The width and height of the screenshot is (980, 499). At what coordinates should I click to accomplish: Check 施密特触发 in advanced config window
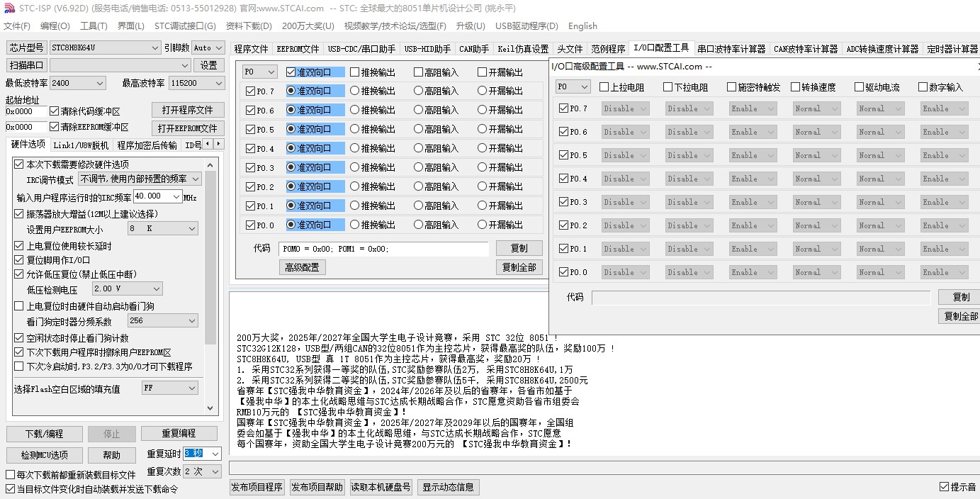pyautogui.click(x=754, y=87)
